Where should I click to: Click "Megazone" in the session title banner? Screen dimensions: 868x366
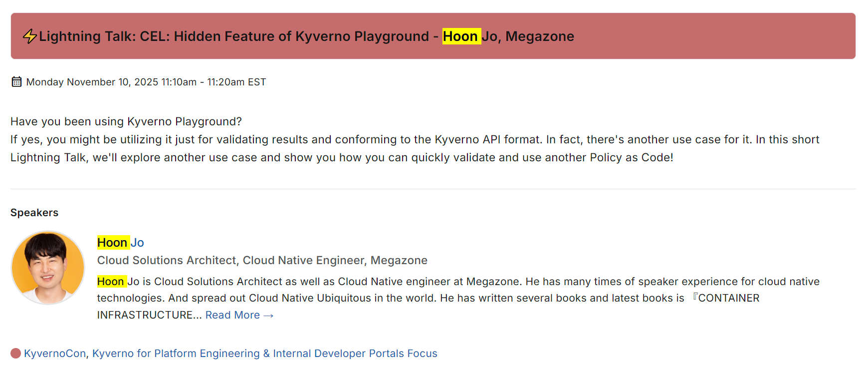pyautogui.click(x=540, y=36)
